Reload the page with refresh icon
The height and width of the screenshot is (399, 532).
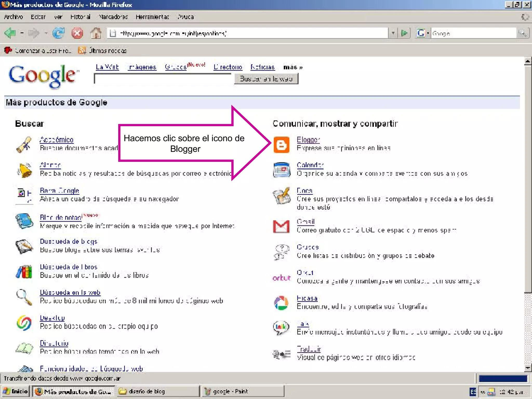[58, 33]
